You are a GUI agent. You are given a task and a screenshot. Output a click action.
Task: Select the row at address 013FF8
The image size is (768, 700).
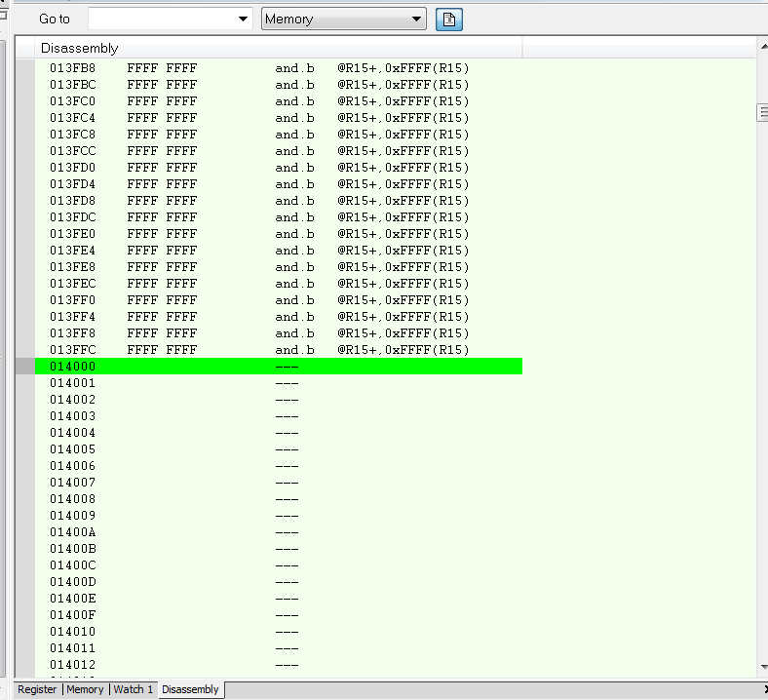pyautogui.click(x=278, y=333)
